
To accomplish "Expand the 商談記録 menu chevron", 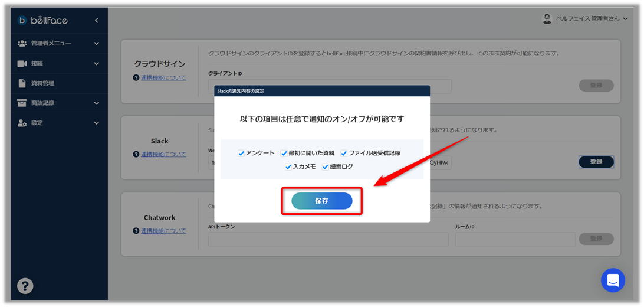I will click(x=97, y=103).
